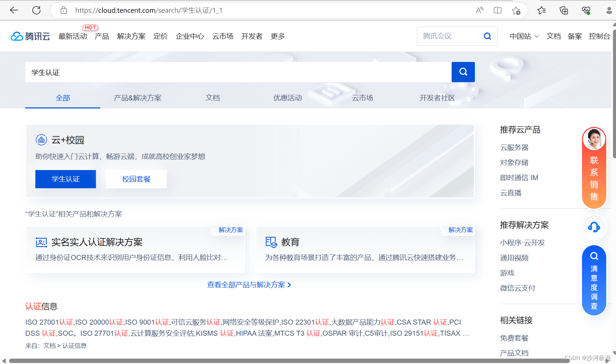Viewport: 616px width, 364px height.
Task: Focus the 腾讯会议 header search box
Action: coord(450,36)
